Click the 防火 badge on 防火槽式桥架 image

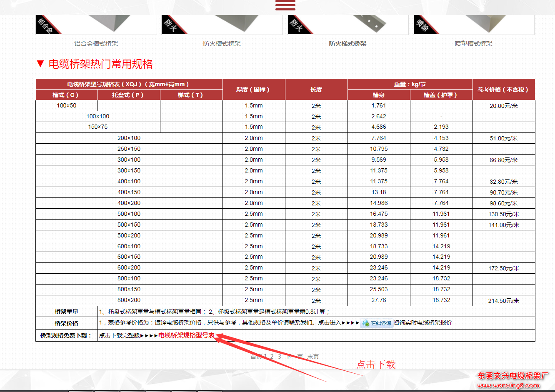pyautogui.click(x=170, y=24)
